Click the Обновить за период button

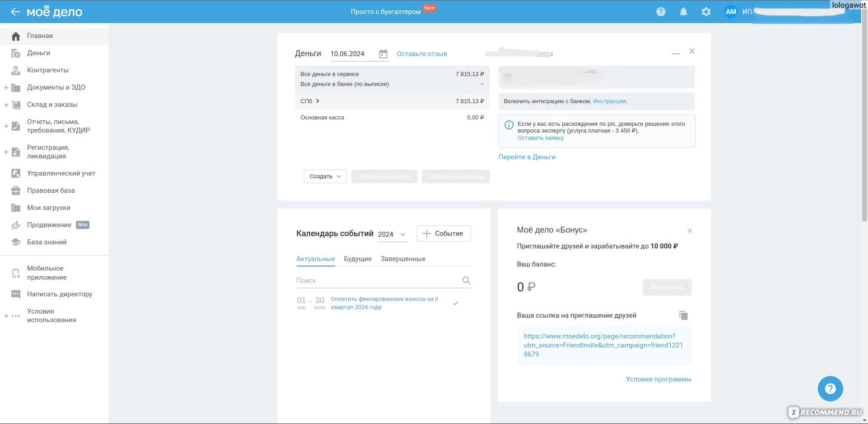click(456, 176)
